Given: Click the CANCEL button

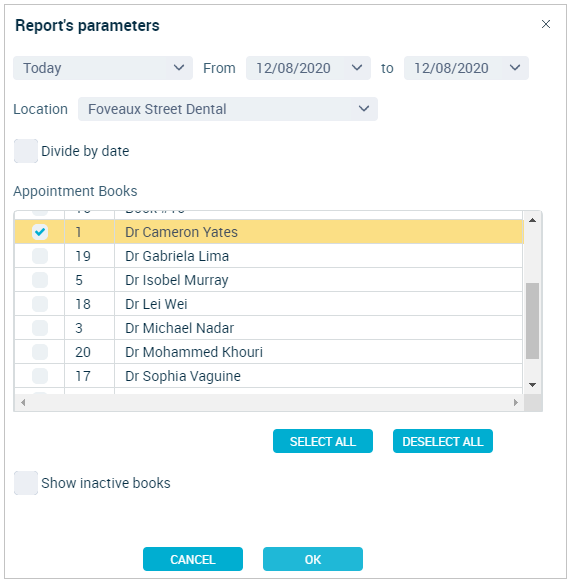Looking at the screenshot, I should pyautogui.click(x=193, y=559).
